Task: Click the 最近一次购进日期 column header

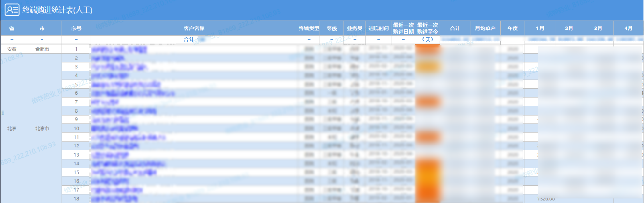Action: point(403,29)
